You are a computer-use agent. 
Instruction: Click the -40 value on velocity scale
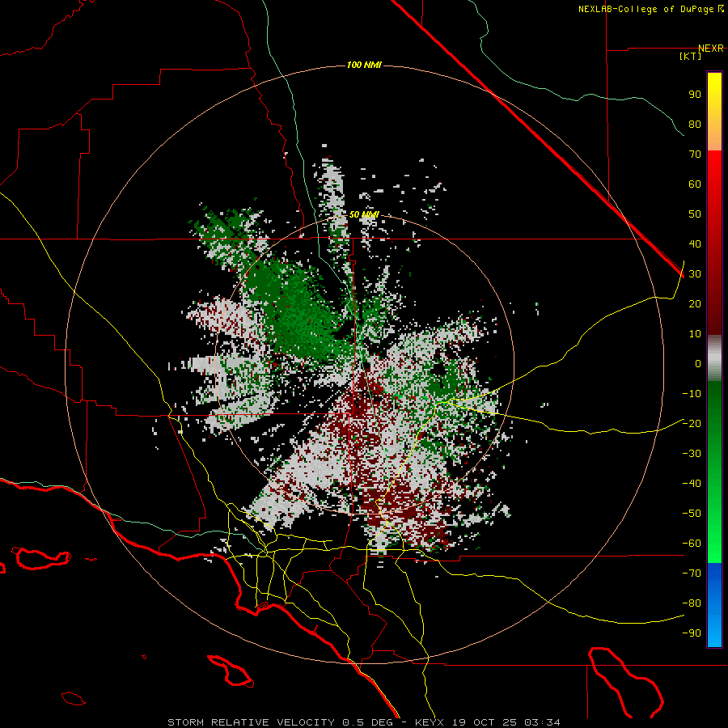[692, 484]
